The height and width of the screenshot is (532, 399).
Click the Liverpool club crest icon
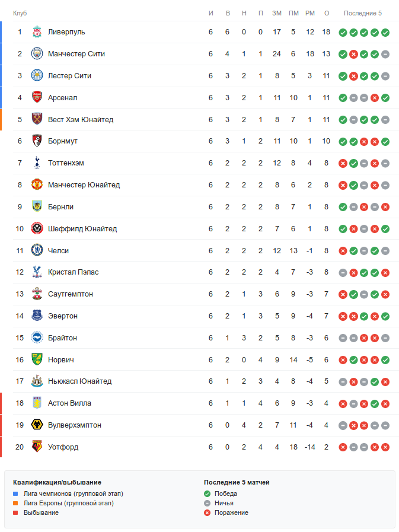coord(37,32)
